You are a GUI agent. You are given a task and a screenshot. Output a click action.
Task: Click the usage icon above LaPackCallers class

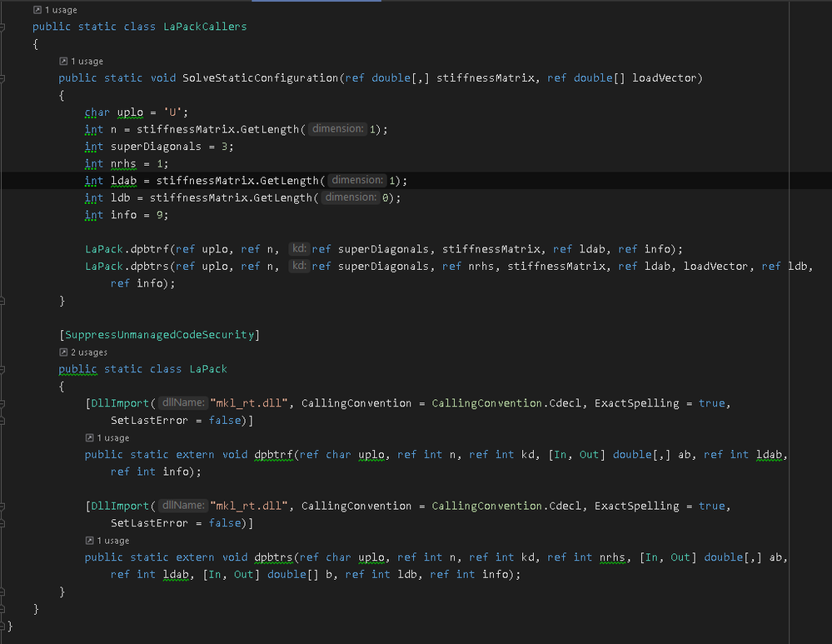(37, 9)
